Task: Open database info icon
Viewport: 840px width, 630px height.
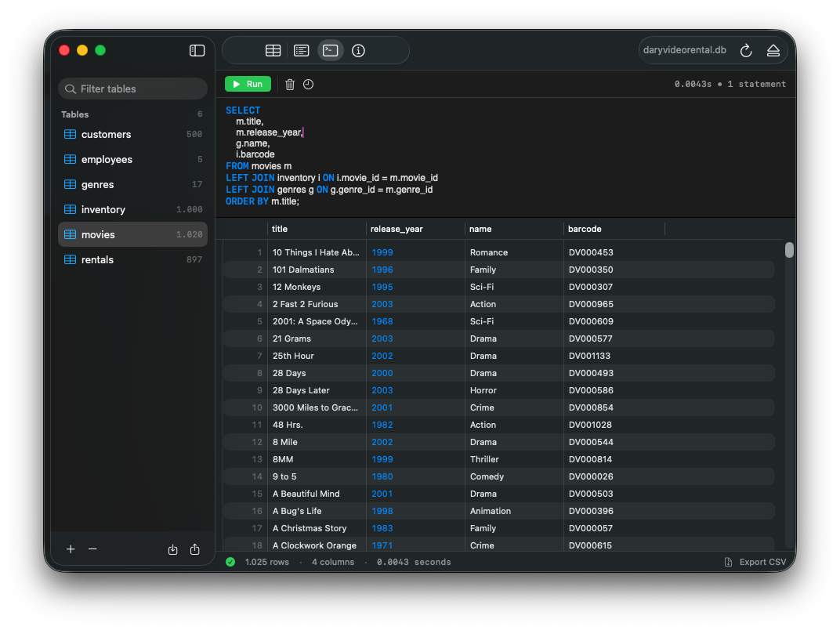Action: point(358,50)
